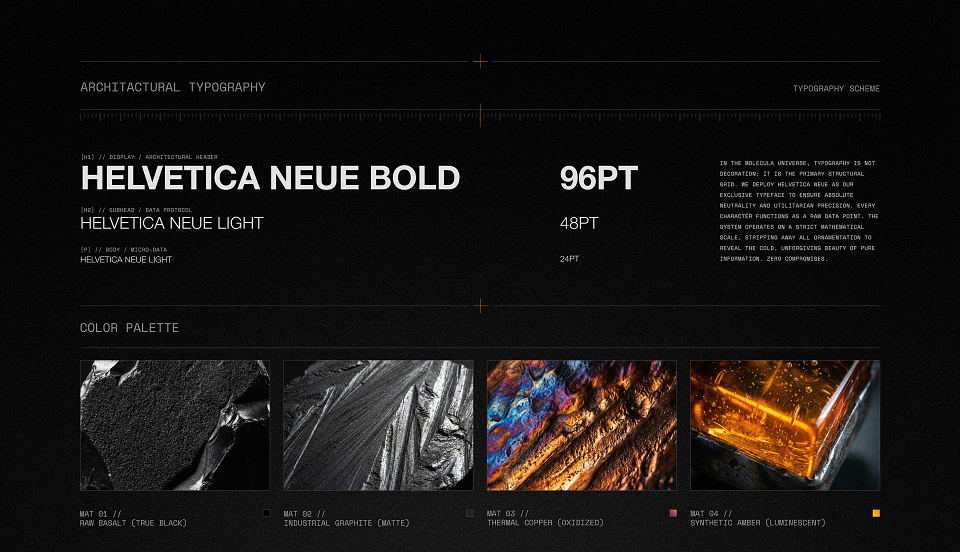Click the '[P] // BODY / MICRO-DATA' caption
960x552 pixels.
(x=124, y=250)
